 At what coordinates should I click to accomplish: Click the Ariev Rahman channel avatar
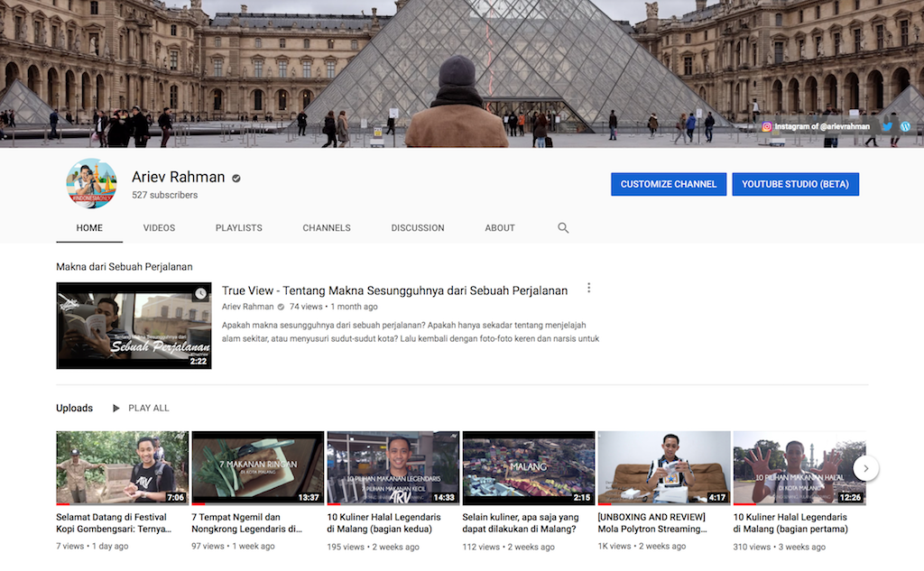pyautogui.click(x=91, y=184)
